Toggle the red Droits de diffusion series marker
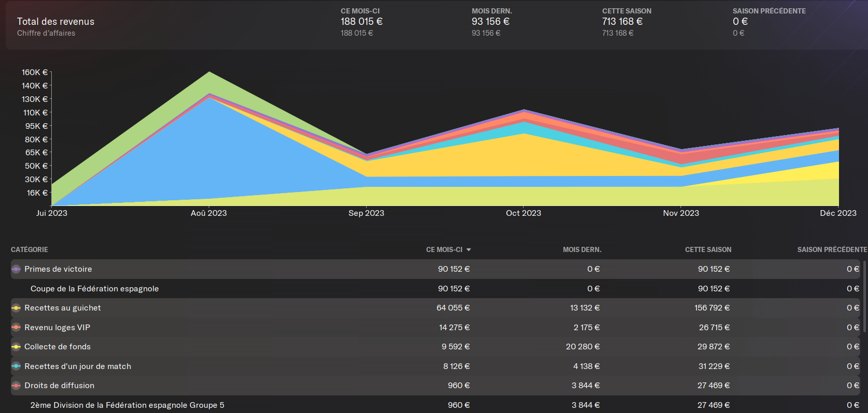 (16, 386)
